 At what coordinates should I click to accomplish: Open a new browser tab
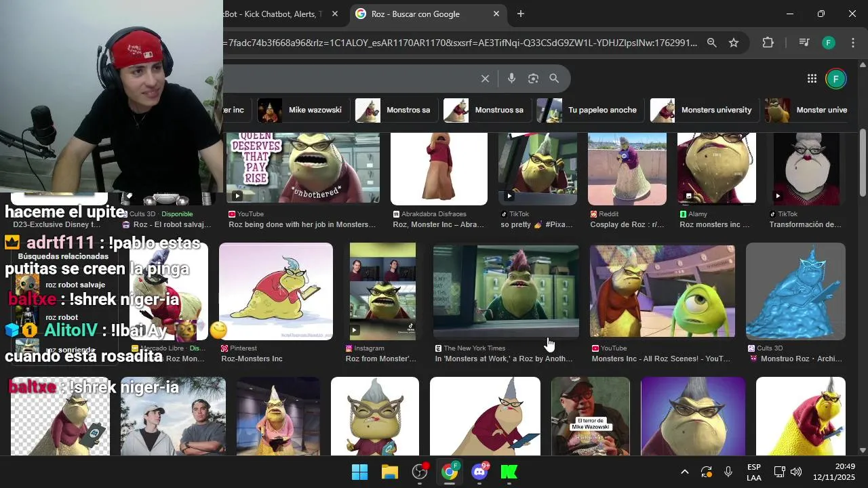coord(521,14)
